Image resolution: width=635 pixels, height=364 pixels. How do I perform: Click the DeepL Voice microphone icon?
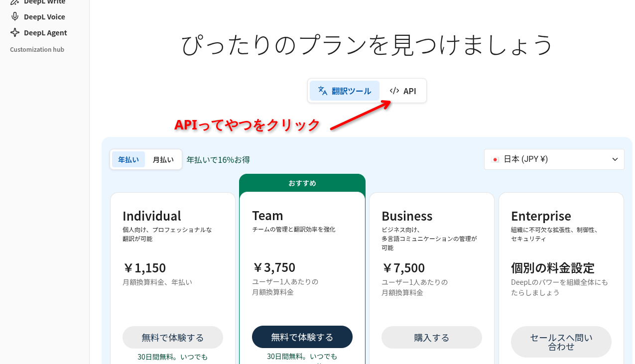15,16
